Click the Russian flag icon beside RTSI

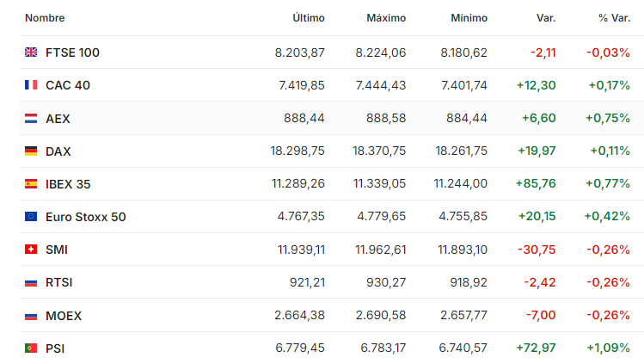click(31, 283)
